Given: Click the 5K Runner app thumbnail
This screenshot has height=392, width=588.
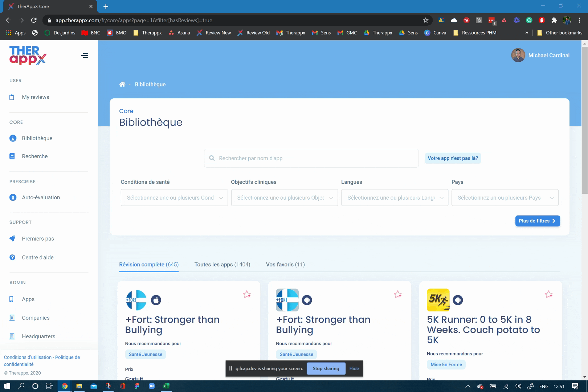Looking at the screenshot, I should pos(438,300).
